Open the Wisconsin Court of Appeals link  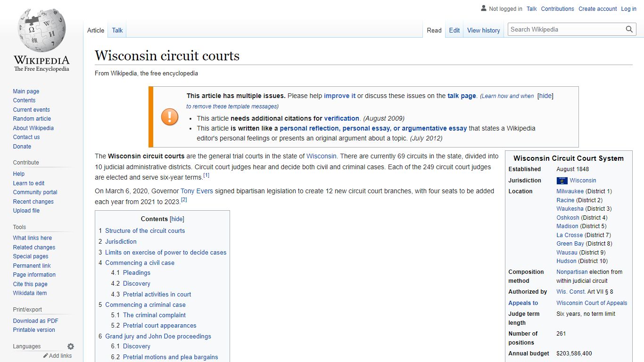pyautogui.click(x=592, y=303)
